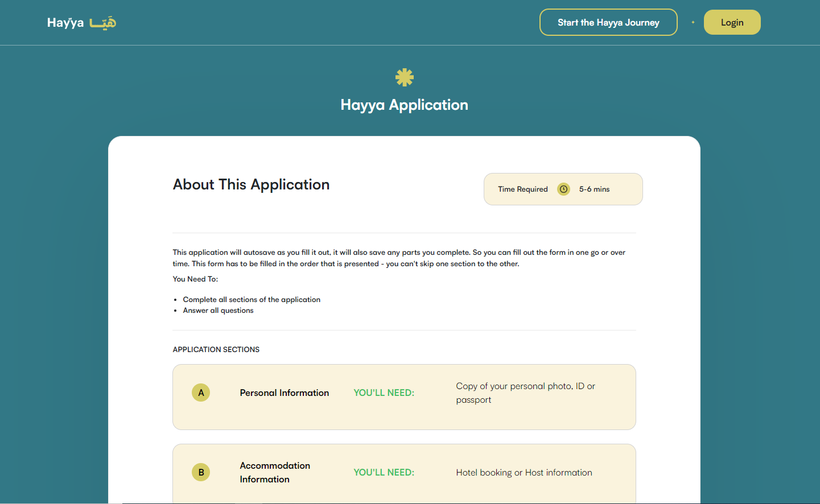Select the B badge for Accommodation Information
The height and width of the screenshot is (504, 820).
[201, 472]
